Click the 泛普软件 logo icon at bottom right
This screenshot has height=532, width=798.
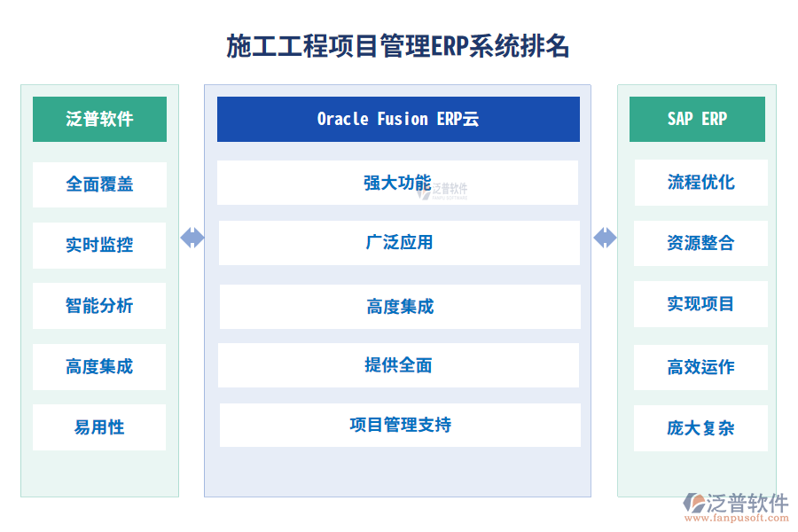pyautogui.click(x=693, y=503)
